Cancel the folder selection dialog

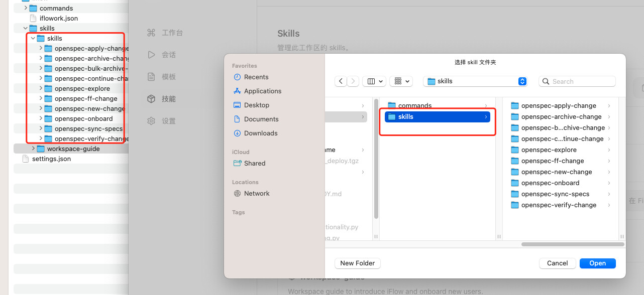pos(557,263)
